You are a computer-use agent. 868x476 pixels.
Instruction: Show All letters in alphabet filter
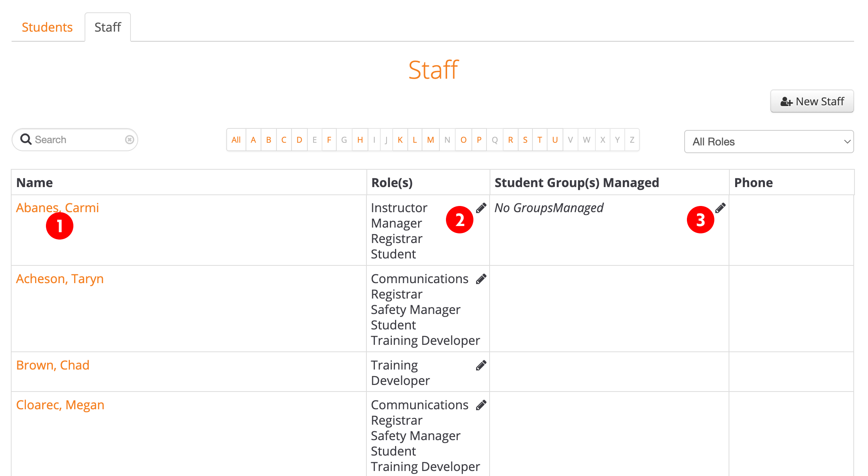click(x=236, y=140)
